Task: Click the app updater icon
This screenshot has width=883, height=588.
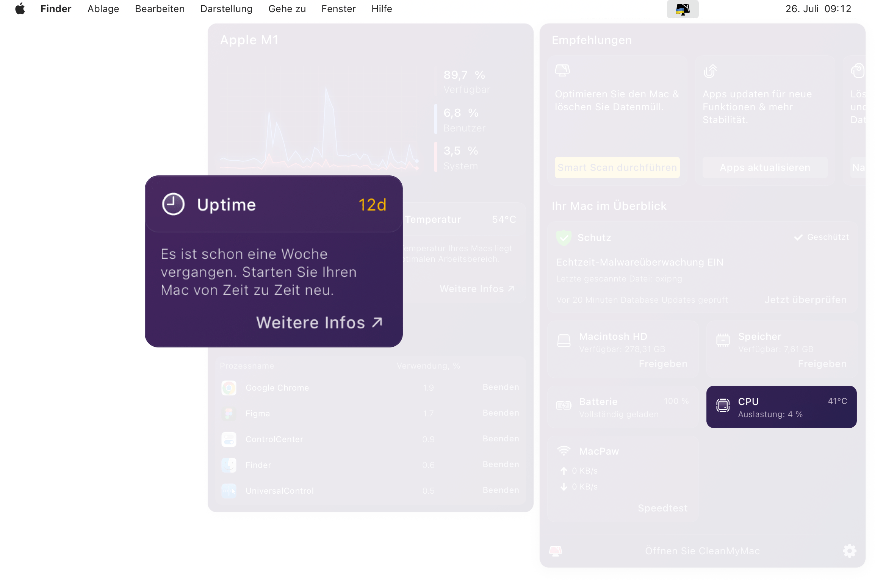Action: point(710,71)
